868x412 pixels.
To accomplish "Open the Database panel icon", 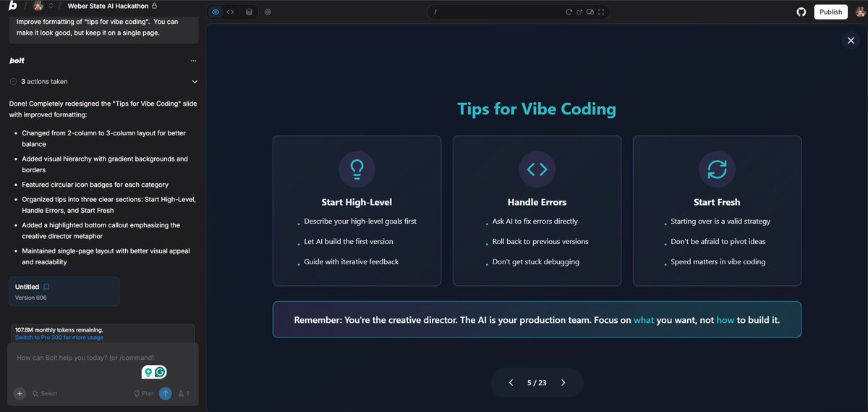I will [x=249, y=12].
